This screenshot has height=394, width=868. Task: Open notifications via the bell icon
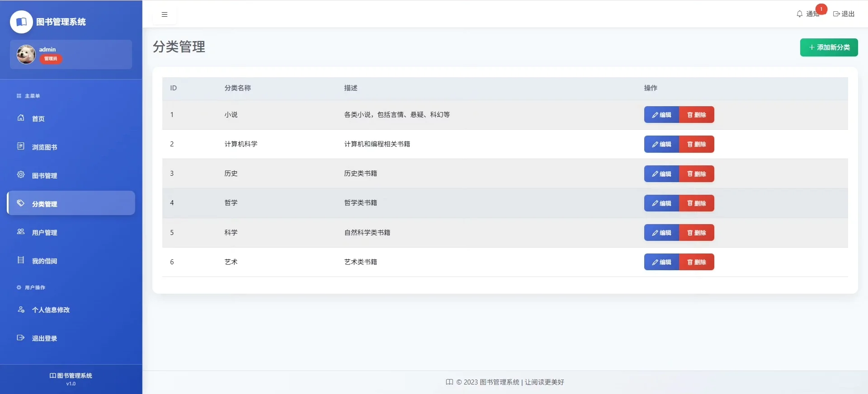tap(799, 14)
